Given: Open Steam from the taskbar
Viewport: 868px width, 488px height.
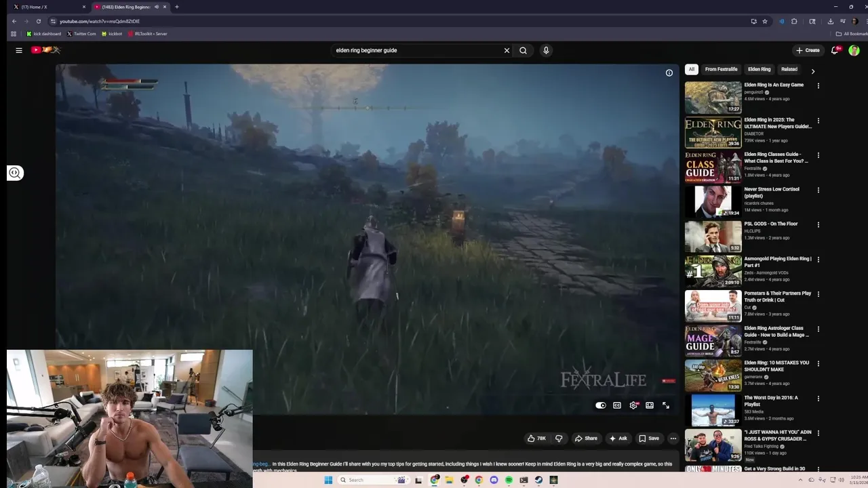Looking at the screenshot, I should (538, 480).
